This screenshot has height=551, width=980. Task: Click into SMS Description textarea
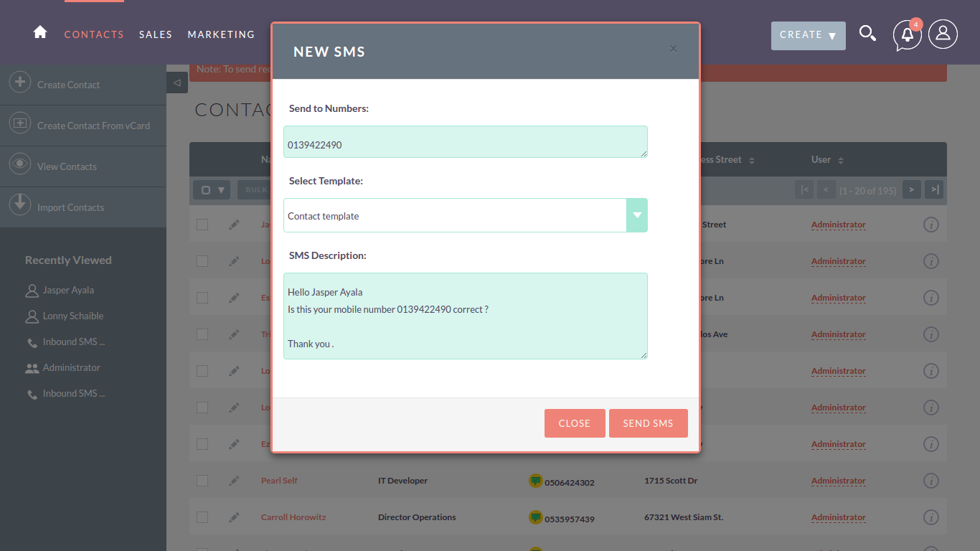point(466,316)
